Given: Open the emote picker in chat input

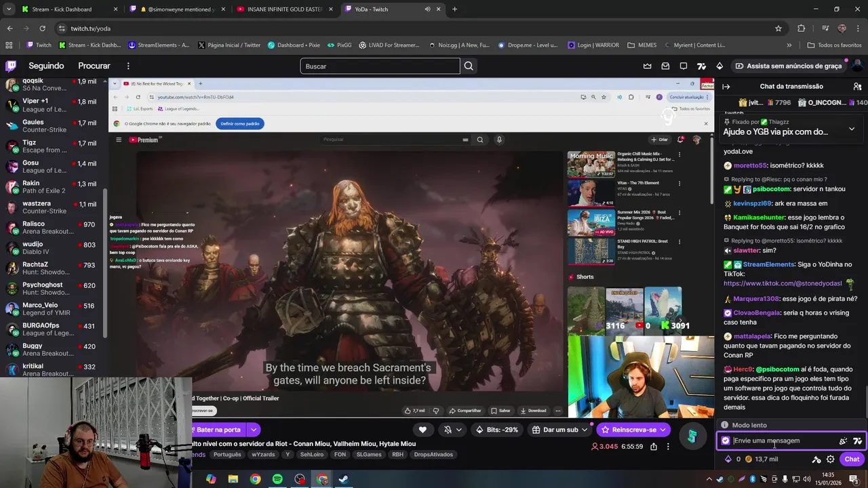Looking at the screenshot, I should (843, 441).
